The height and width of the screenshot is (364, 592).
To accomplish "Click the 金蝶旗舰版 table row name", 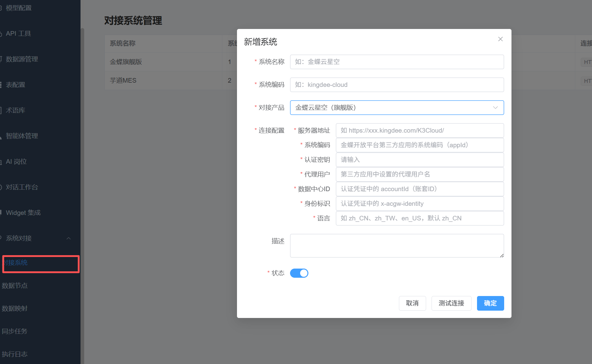I will 126,62.
